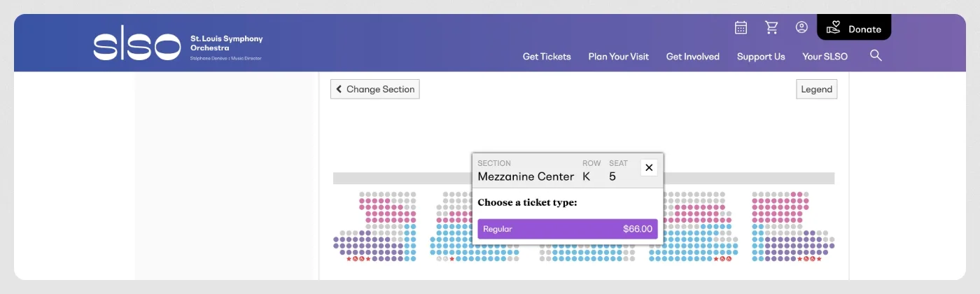Pick the leftmost red star seat in far-left block
The image size is (980, 294).
[349, 259]
